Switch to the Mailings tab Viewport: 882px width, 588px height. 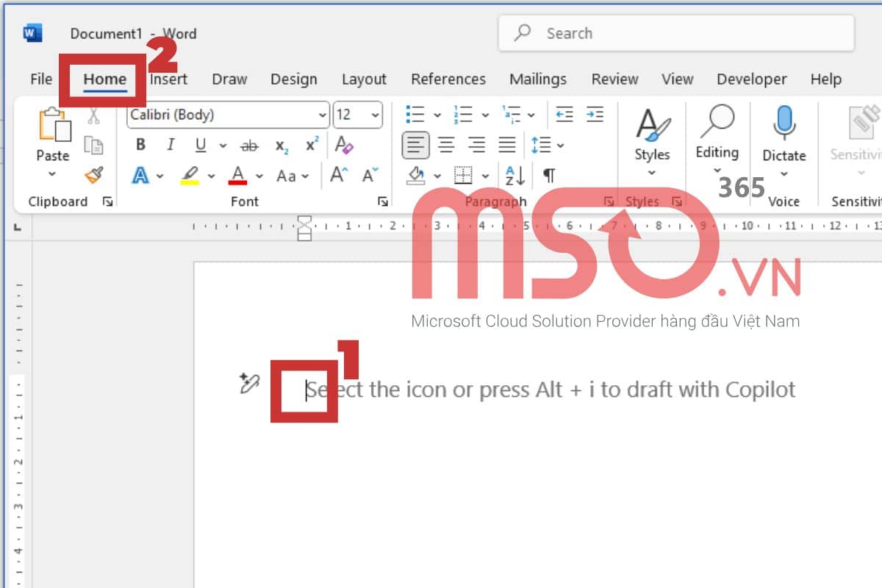pyautogui.click(x=538, y=79)
